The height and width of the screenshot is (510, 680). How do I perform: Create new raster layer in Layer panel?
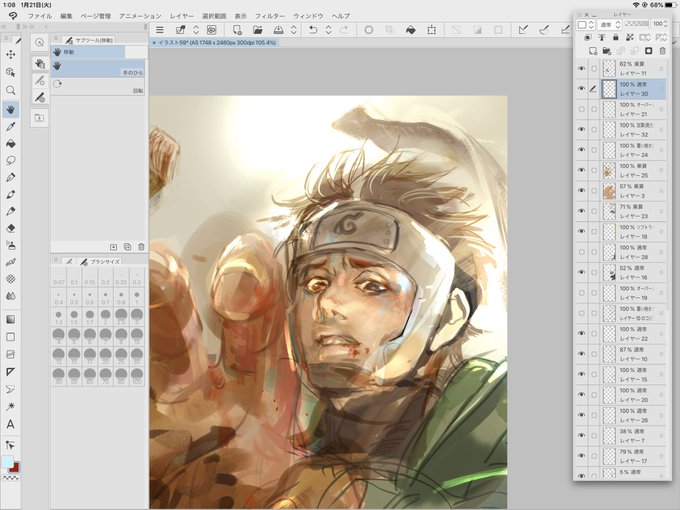[592, 51]
